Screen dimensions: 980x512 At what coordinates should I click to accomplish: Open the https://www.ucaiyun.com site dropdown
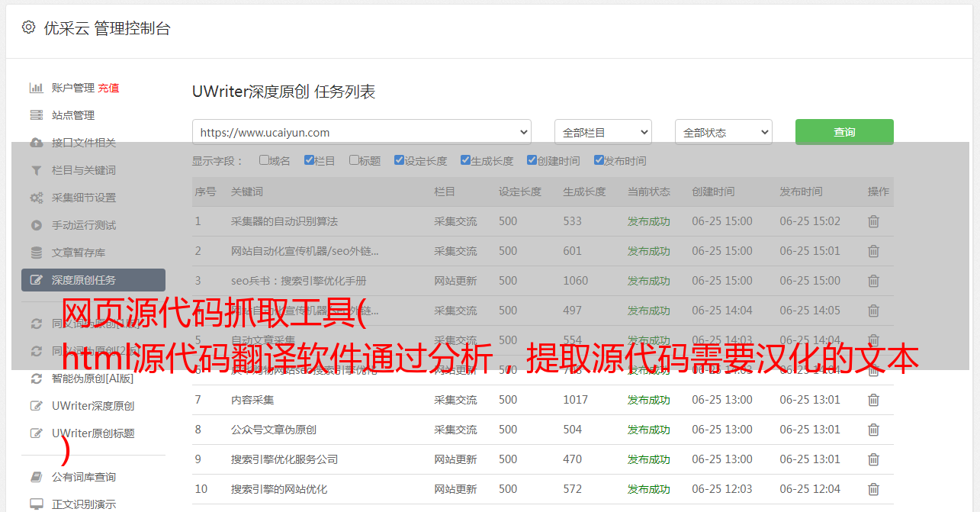361,132
